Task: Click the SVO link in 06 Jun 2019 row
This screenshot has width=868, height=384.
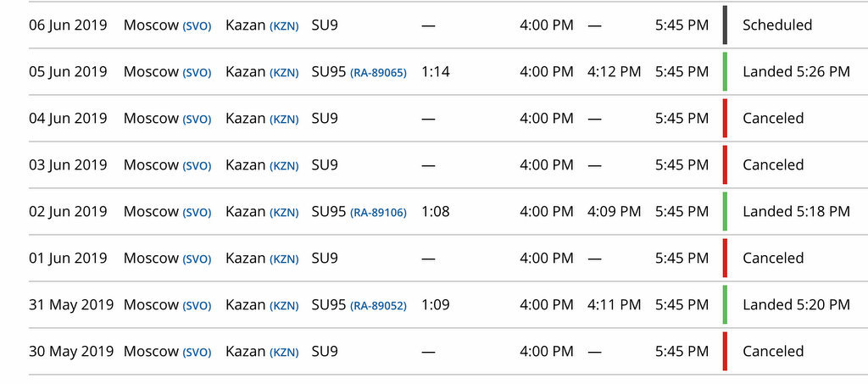Action: click(x=197, y=26)
